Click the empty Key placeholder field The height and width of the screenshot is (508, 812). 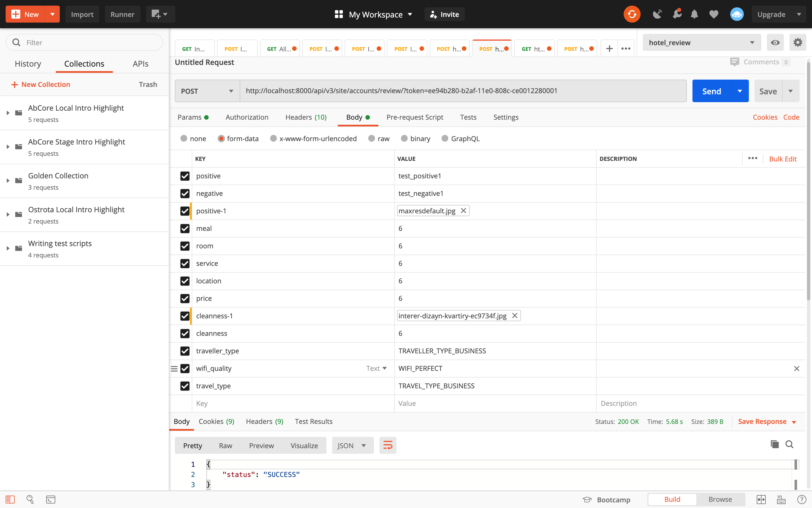click(x=293, y=403)
